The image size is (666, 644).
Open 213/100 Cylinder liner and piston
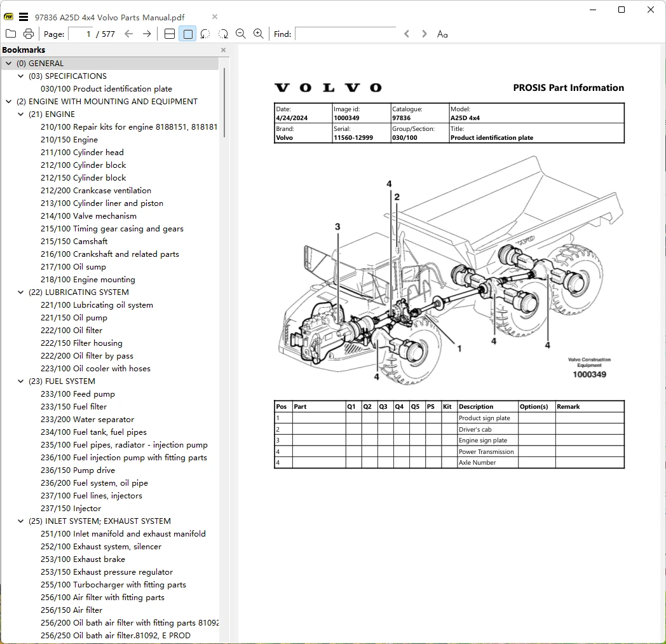tap(102, 203)
